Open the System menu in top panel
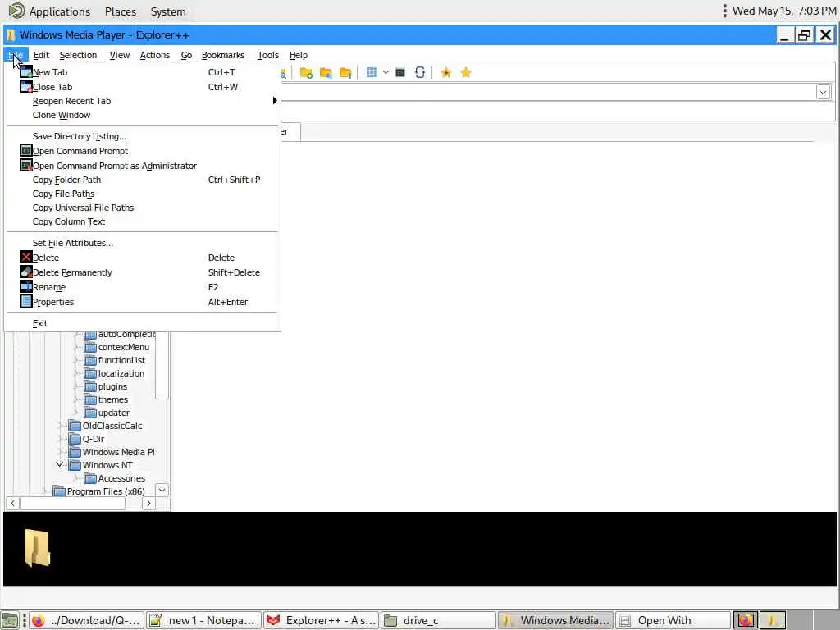This screenshot has width=840, height=630. (x=168, y=11)
